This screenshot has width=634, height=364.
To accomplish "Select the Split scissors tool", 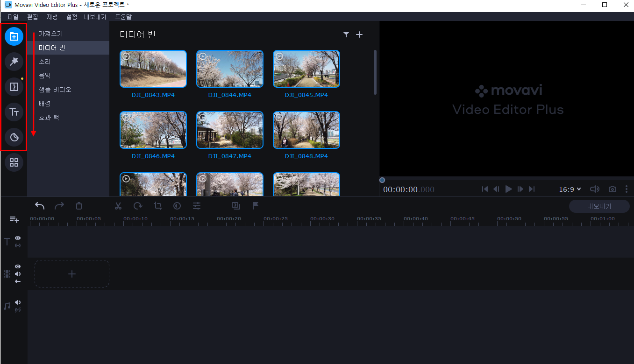I will 118,206.
